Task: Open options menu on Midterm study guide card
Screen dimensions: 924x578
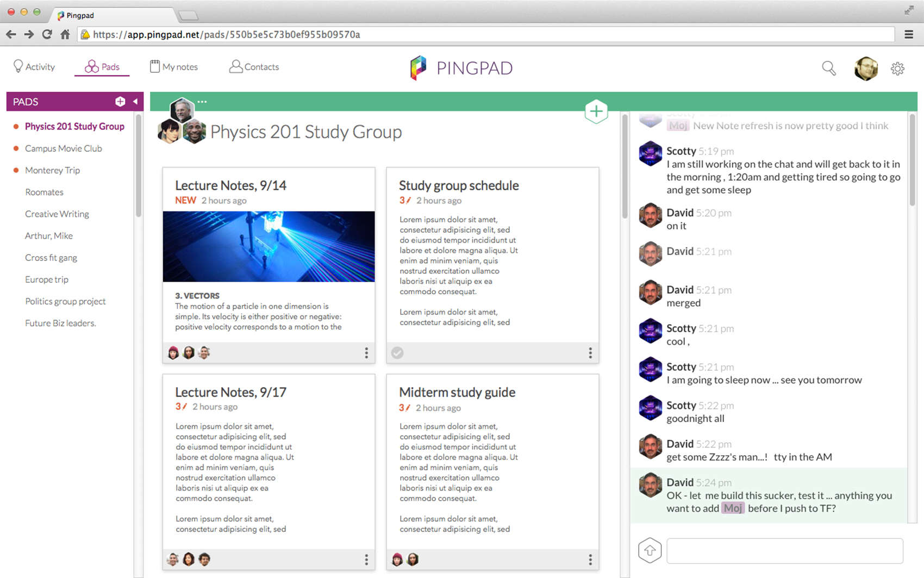Action: [x=590, y=560]
